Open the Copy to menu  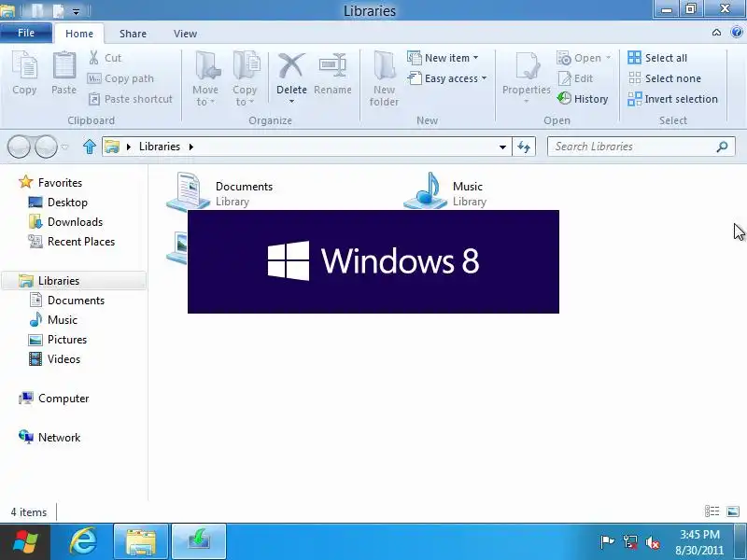point(245,79)
